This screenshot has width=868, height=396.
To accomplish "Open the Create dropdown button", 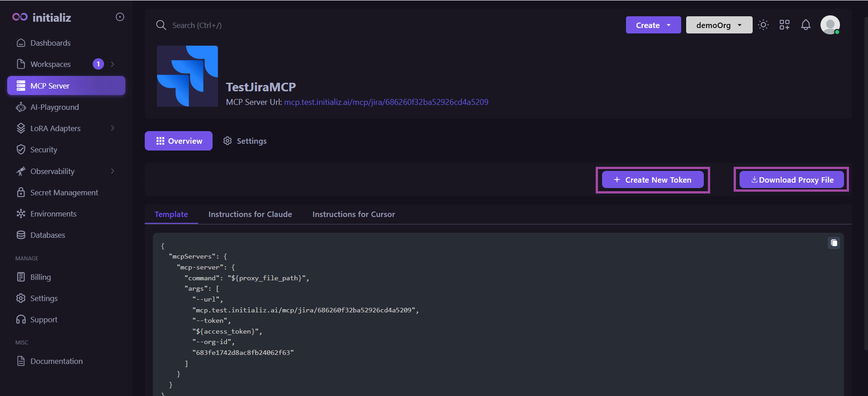I will tap(653, 25).
